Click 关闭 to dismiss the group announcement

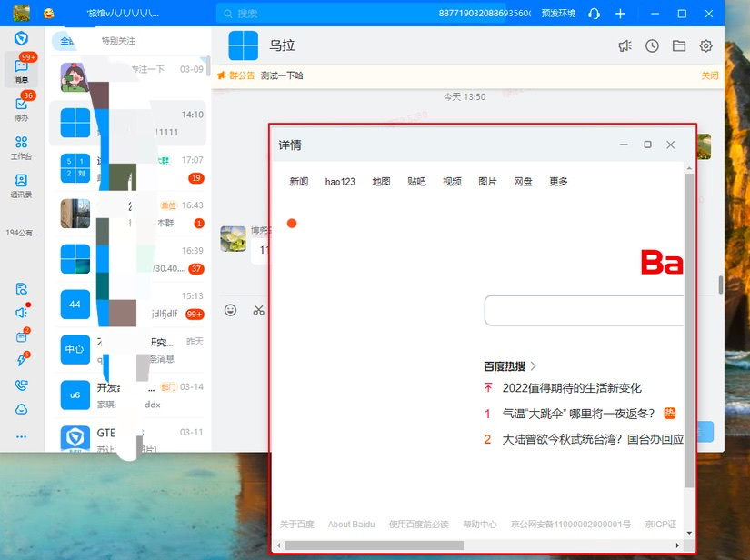(709, 75)
